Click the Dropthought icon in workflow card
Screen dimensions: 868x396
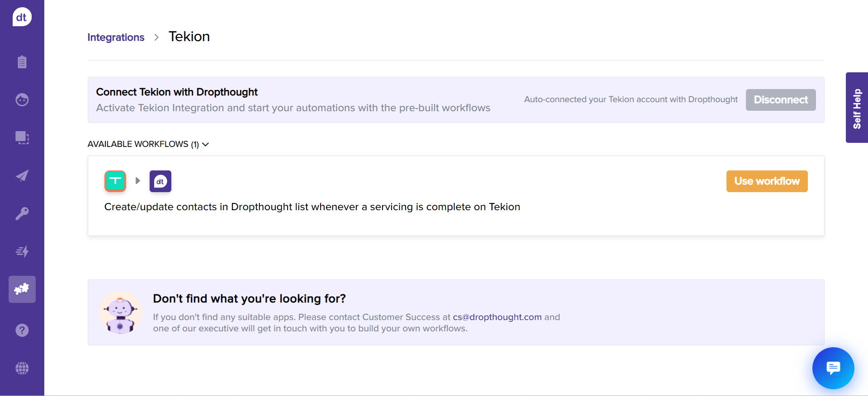pyautogui.click(x=160, y=181)
